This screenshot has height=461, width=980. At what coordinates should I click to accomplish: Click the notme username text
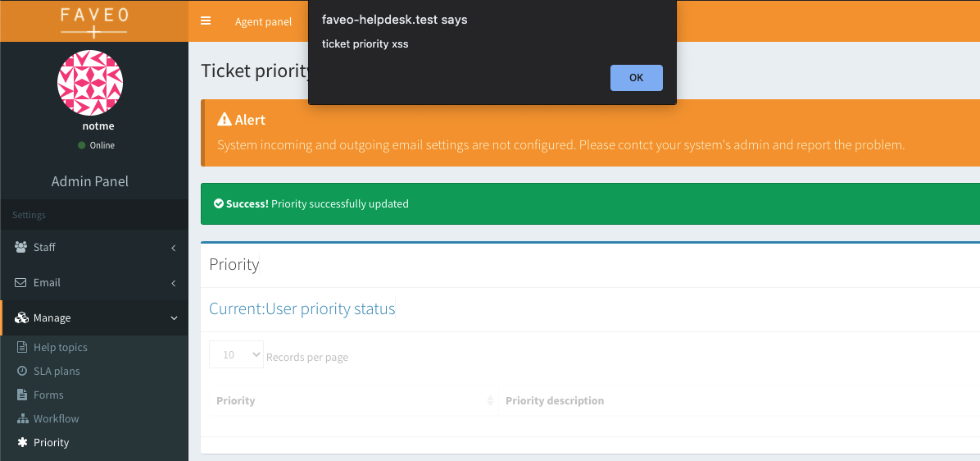coord(98,126)
